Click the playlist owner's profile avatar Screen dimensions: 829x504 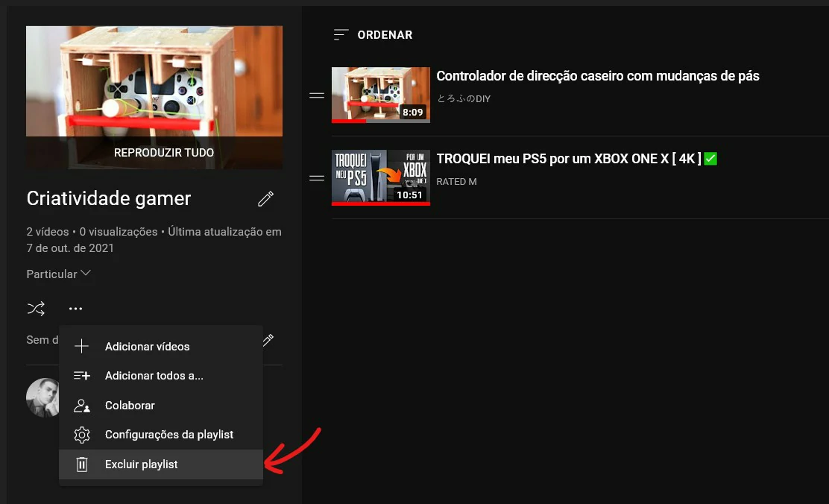42,397
